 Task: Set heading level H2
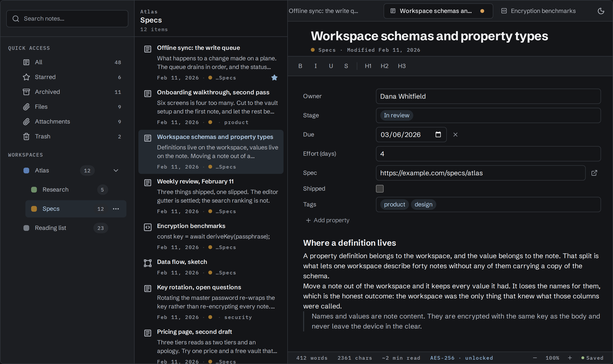385,66
